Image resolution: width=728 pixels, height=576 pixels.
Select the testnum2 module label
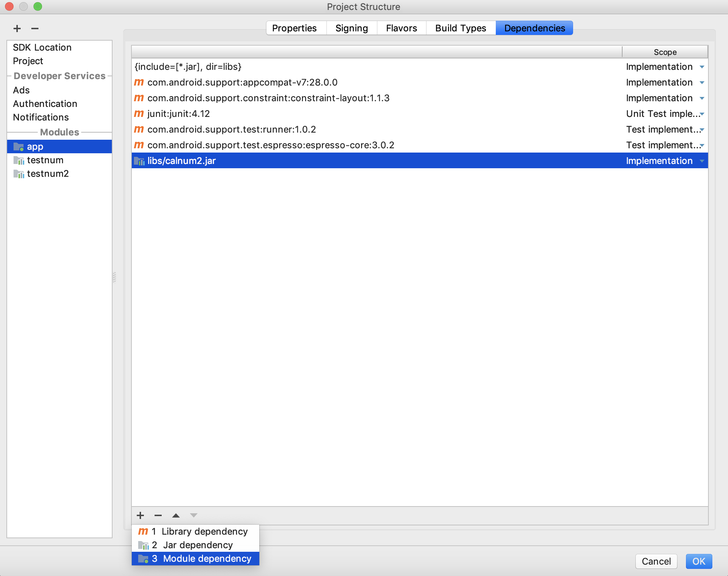coord(48,174)
